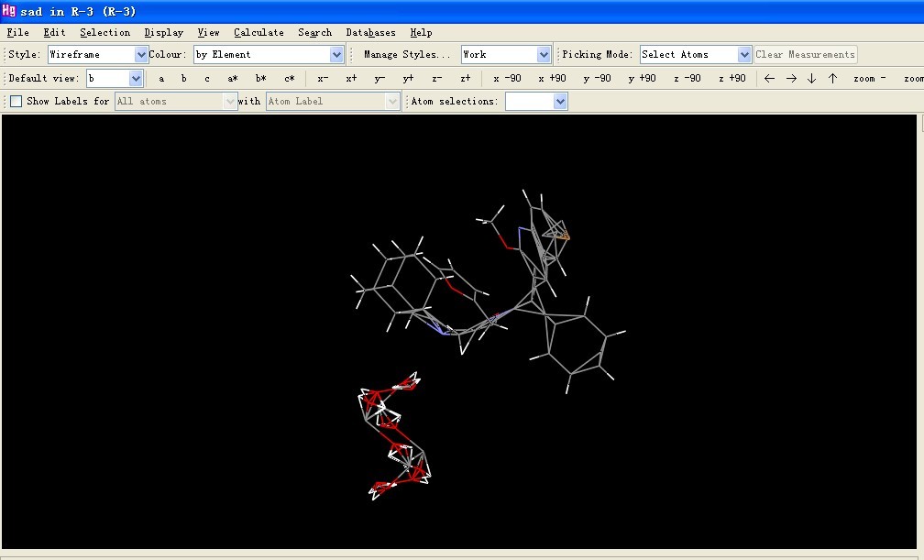Open the Style dropdown showing Wireframe
Viewport: 924px width, 560px height.
141,55
